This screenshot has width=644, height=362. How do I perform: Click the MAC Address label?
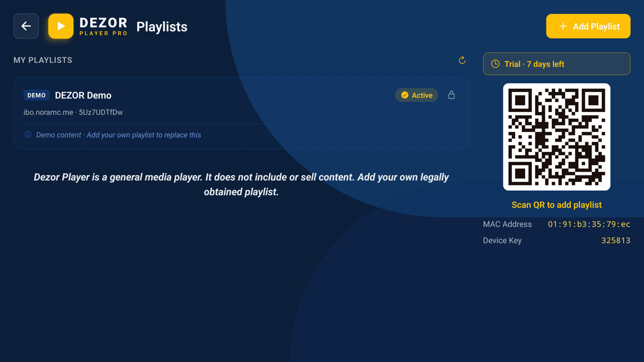click(x=507, y=224)
